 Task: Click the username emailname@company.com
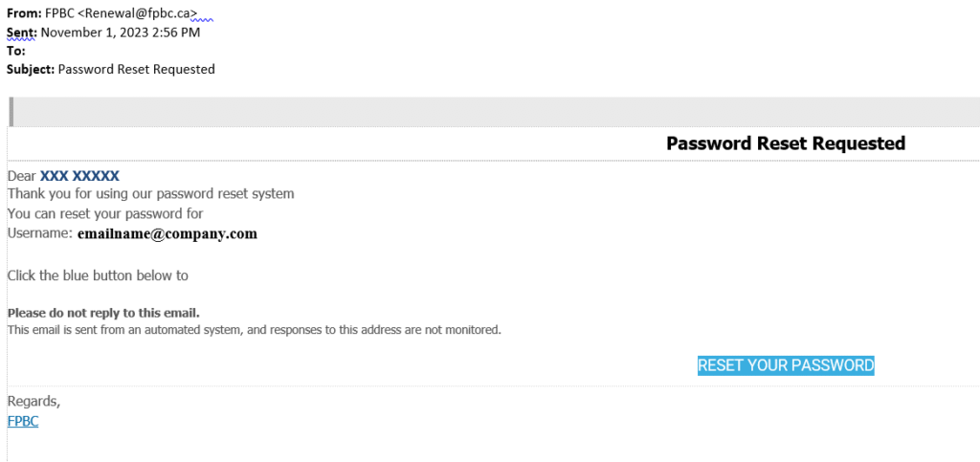[x=167, y=233]
